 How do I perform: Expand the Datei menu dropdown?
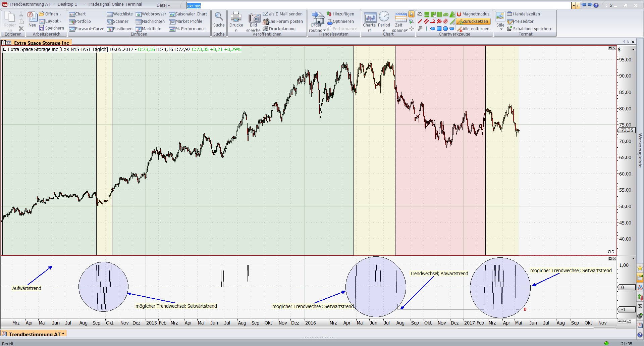pyautogui.click(x=163, y=5)
